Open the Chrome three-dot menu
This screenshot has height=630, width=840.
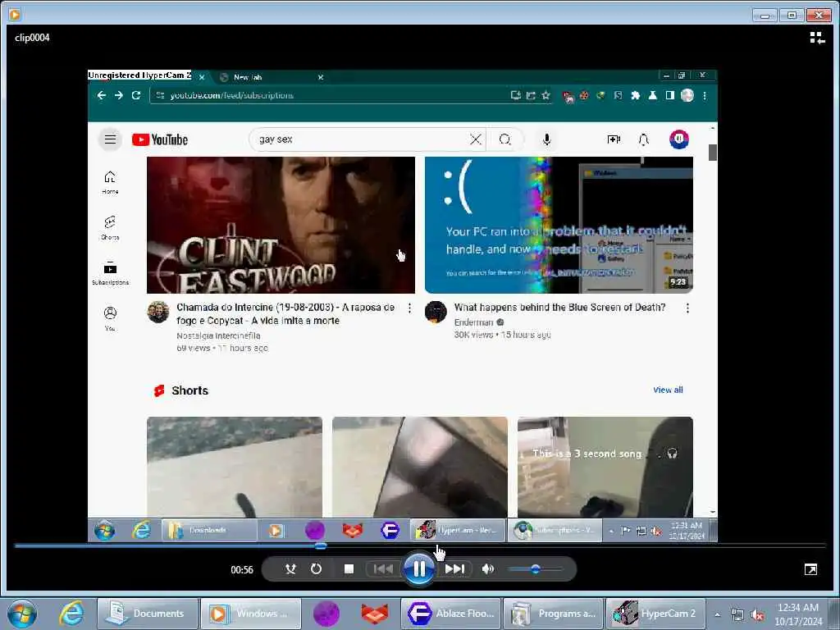coord(705,95)
